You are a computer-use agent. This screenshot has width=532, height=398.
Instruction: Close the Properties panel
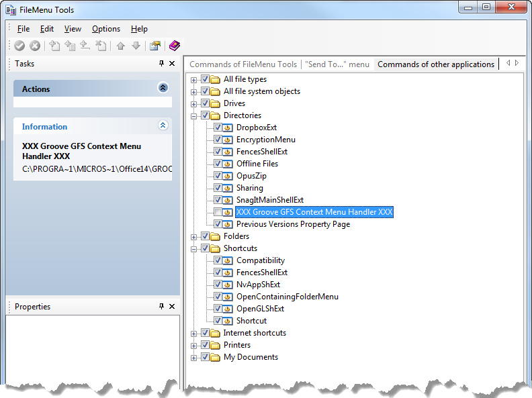pos(172,306)
